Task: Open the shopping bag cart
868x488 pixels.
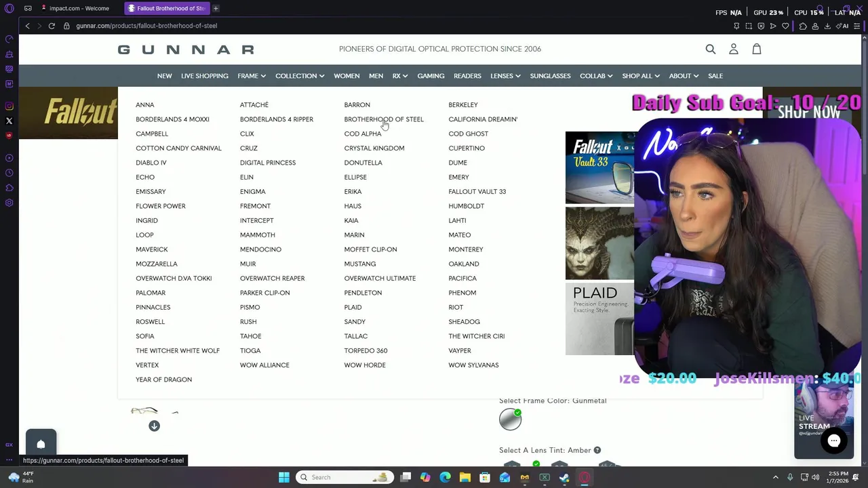Action: (x=757, y=49)
